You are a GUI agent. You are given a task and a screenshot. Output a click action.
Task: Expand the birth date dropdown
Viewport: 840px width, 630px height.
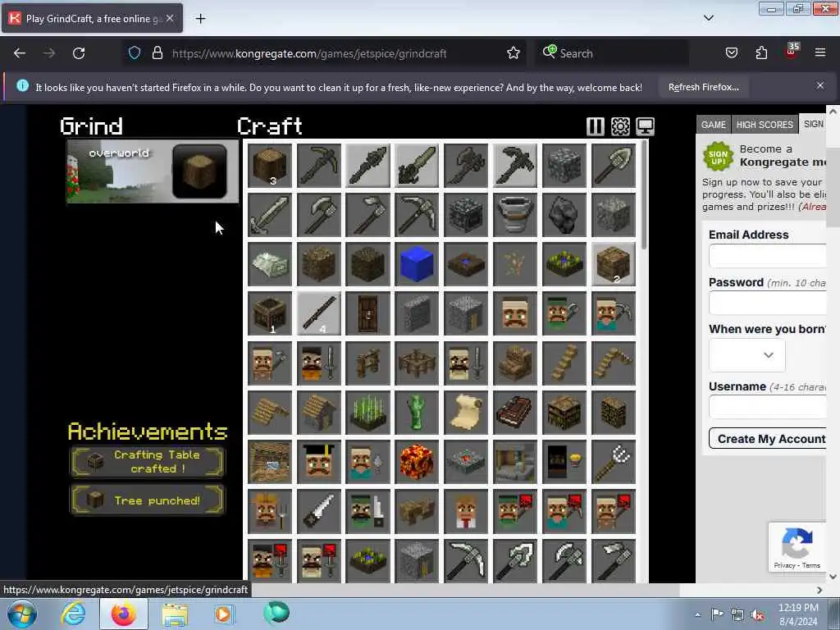[747, 355]
